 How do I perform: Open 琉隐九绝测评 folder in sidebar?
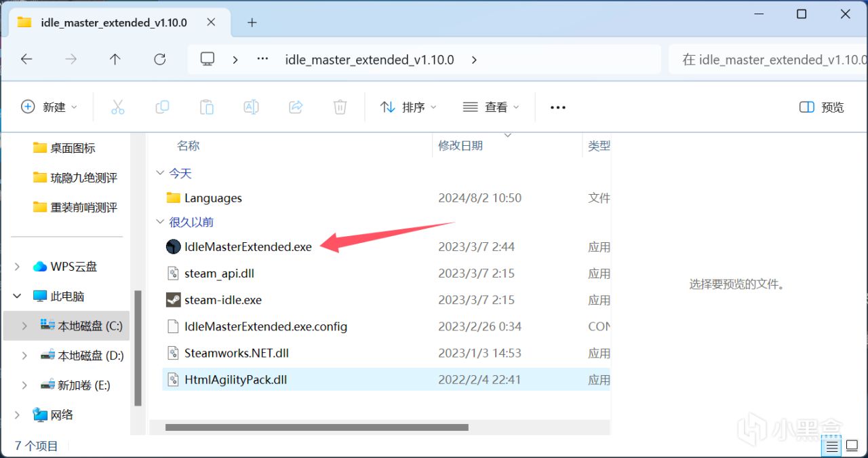point(75,178)
